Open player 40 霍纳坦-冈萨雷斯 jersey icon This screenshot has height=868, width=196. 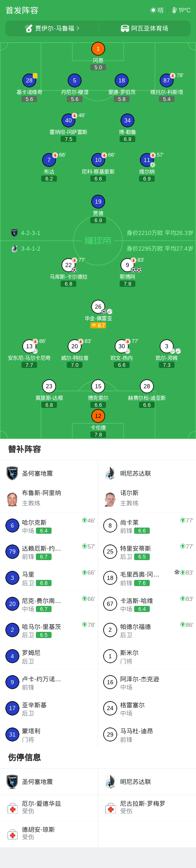click(x=68, y=120)
